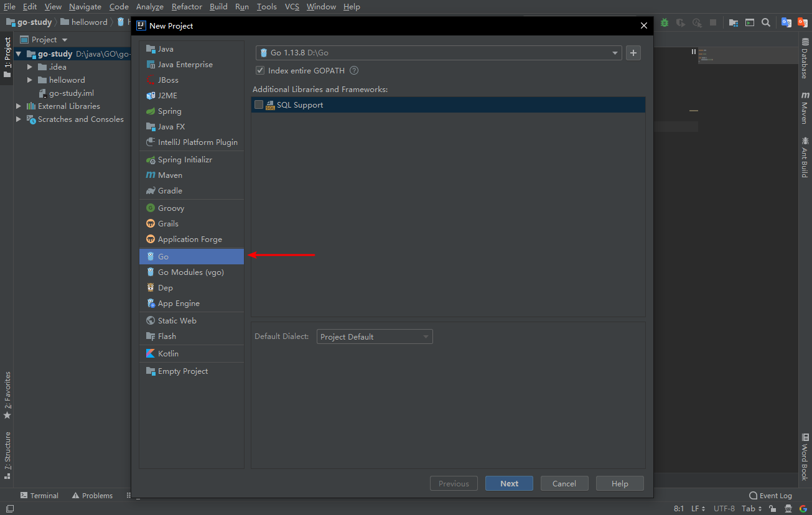The image size is (812, 515).
Task: Enable the SQL Support checkbox
Action: tap(259, 104)
